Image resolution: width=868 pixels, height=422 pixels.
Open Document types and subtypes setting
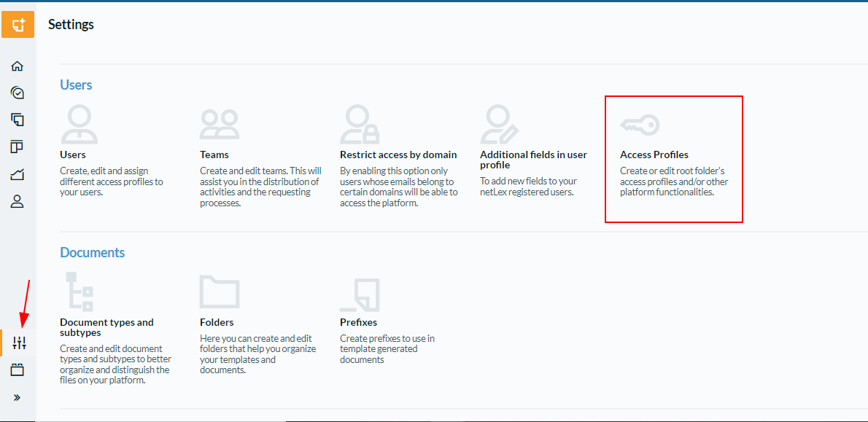click(106, 327)
